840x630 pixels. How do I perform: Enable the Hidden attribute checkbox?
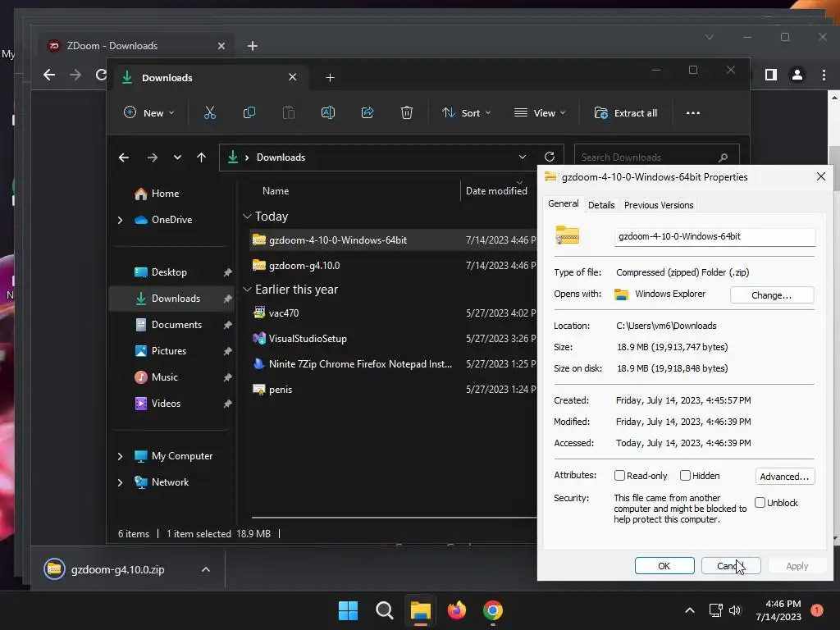685,475
